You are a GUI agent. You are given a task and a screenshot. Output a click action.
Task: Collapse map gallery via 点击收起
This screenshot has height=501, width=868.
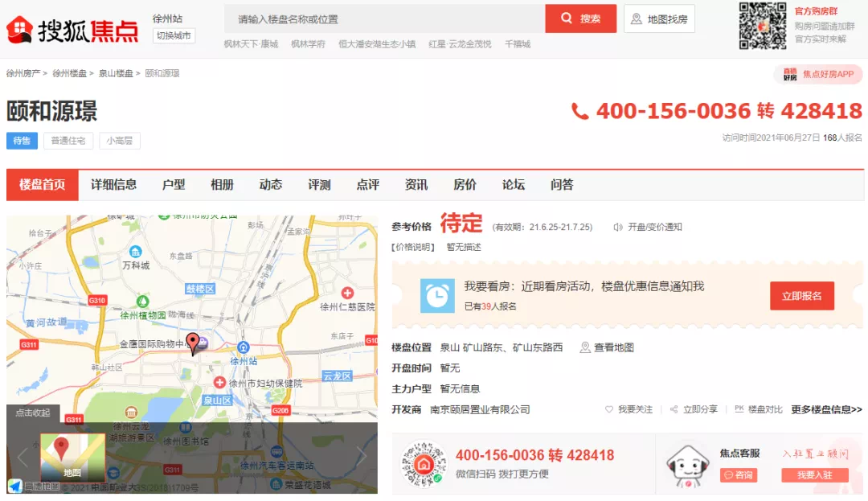click(33, 413)
